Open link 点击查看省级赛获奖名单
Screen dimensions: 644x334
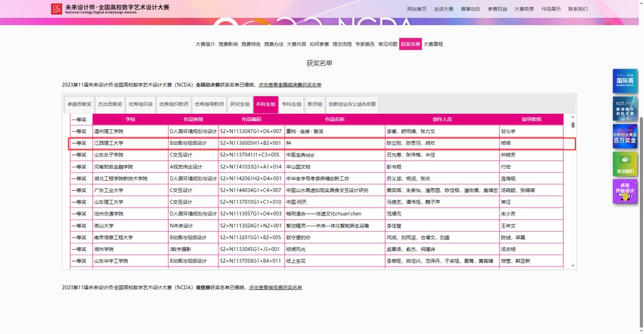pos(275,287)
